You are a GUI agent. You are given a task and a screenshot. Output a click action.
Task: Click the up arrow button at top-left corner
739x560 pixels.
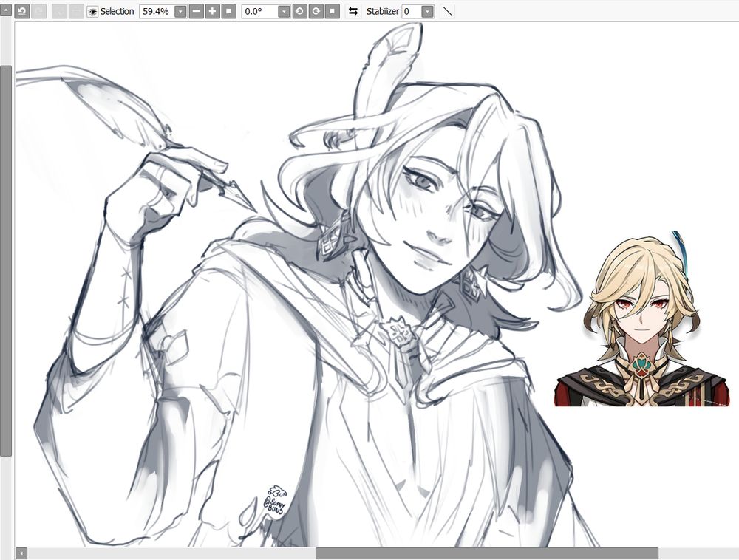[x=6, y=10]
